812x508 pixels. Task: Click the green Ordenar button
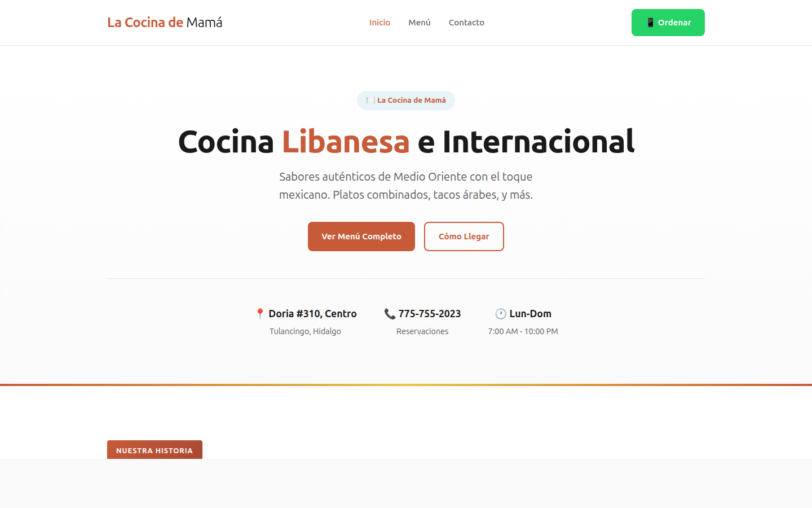point(668,23)
